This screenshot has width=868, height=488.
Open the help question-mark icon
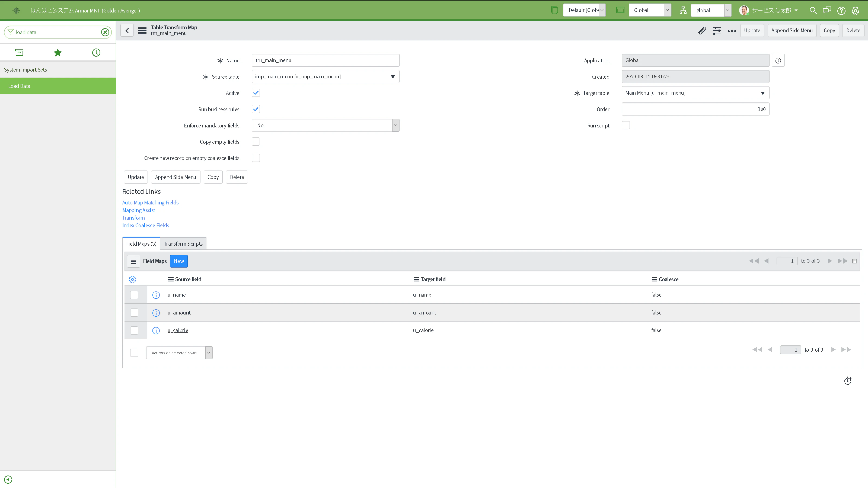click(841, 11)
